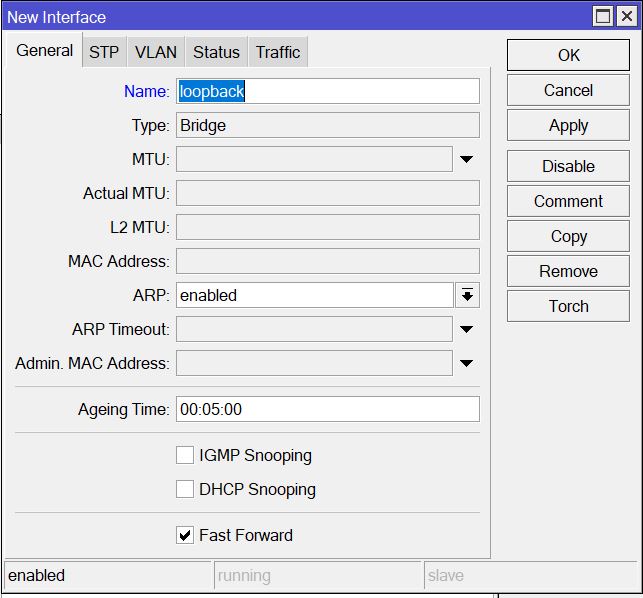Screen dimensions: 643x598
Task: Uncheck the Fast Forward checkbox
Action: coord(185,535)
